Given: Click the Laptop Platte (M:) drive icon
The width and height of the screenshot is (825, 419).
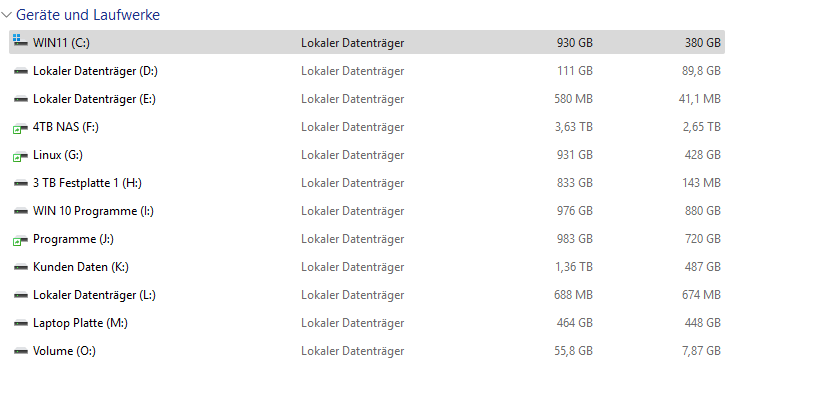Looking at the screenshot, I should coord(20,323).
